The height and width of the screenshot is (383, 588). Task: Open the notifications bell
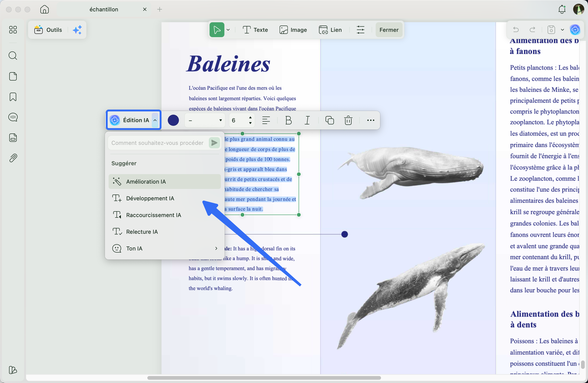coord(562,9)
